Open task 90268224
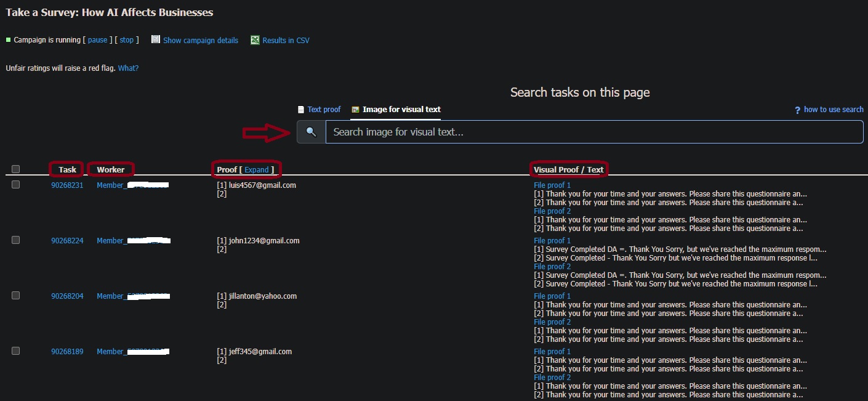This screenshot has width=868, height=401. (x=67, y=241)
